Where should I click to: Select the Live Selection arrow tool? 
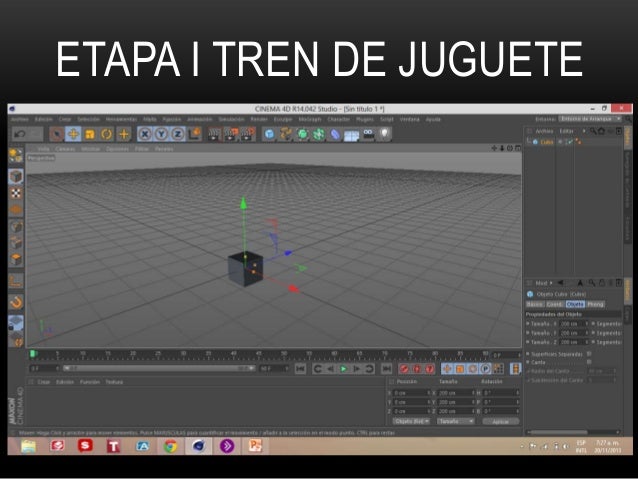57,134
